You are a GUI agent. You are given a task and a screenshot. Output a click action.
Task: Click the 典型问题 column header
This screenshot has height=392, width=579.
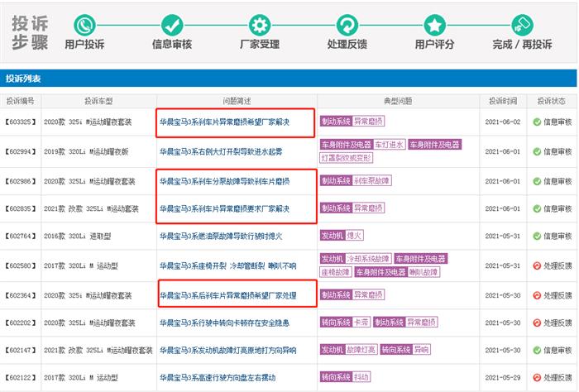pos(398,101)
